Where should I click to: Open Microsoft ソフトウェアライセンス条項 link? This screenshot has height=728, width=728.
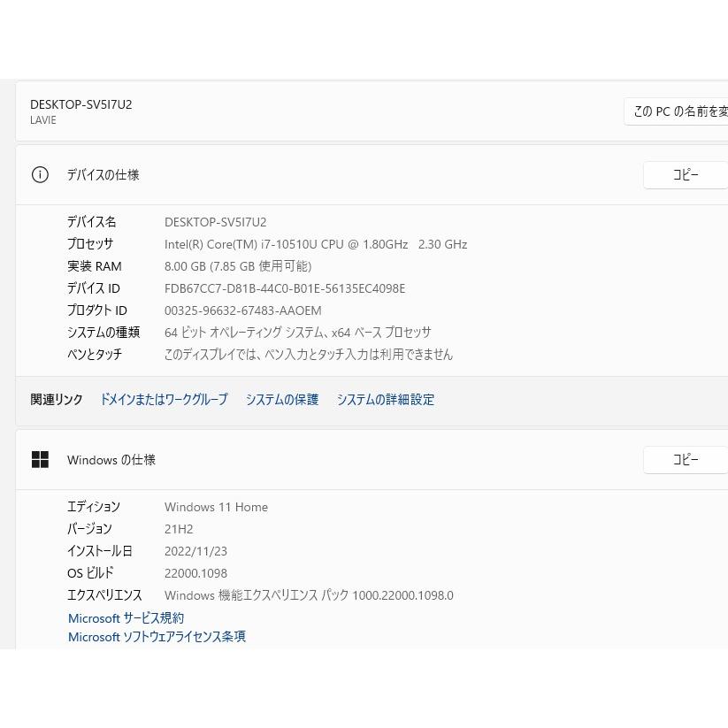pyautogui.click(x=157, y=637)
